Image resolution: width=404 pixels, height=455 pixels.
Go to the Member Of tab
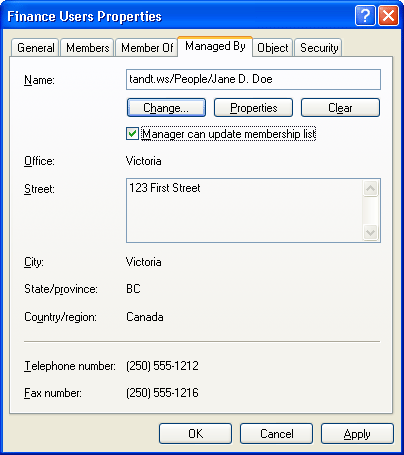[147, 48]
